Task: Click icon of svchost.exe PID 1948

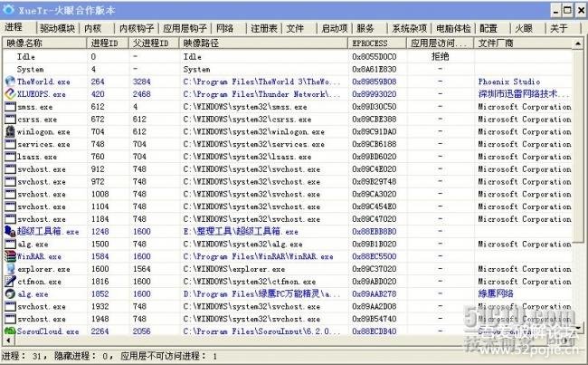Action: point(10,319)
